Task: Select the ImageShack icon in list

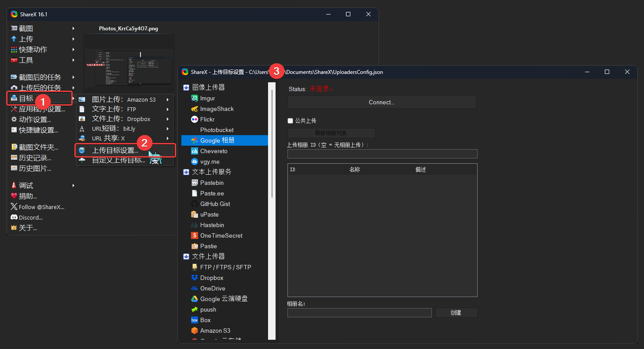Action: [195, 109]
